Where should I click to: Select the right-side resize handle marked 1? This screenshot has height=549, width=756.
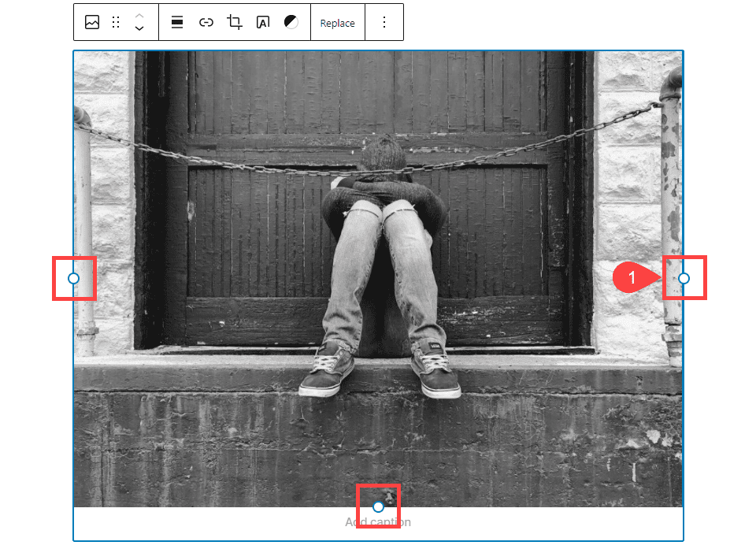click(x=684, y=278)
